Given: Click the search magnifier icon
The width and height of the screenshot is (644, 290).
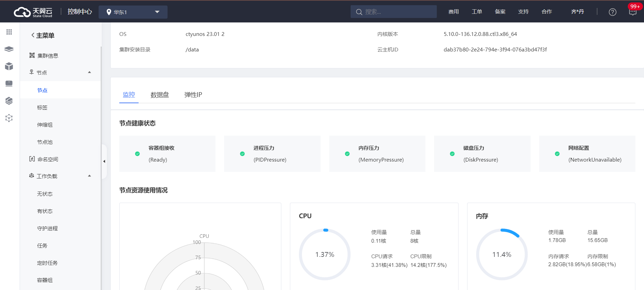Looking at the screenshot, I should pos(359,12).
